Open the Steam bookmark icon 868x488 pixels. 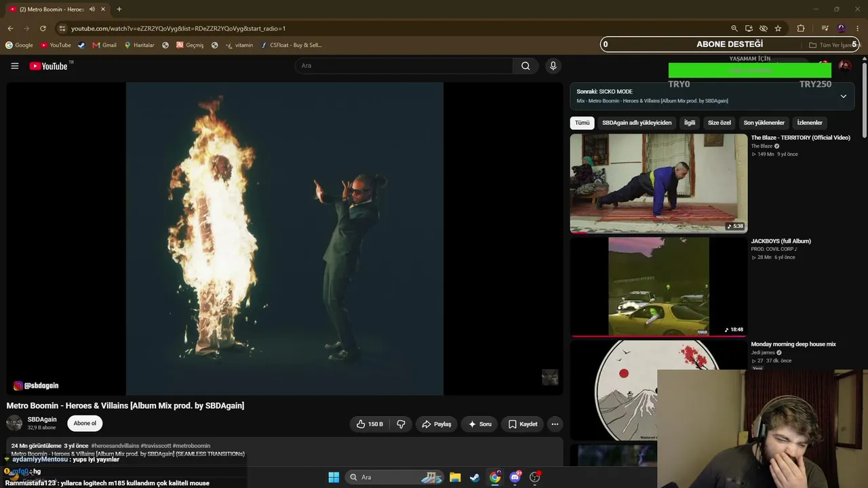click(81, 45)
